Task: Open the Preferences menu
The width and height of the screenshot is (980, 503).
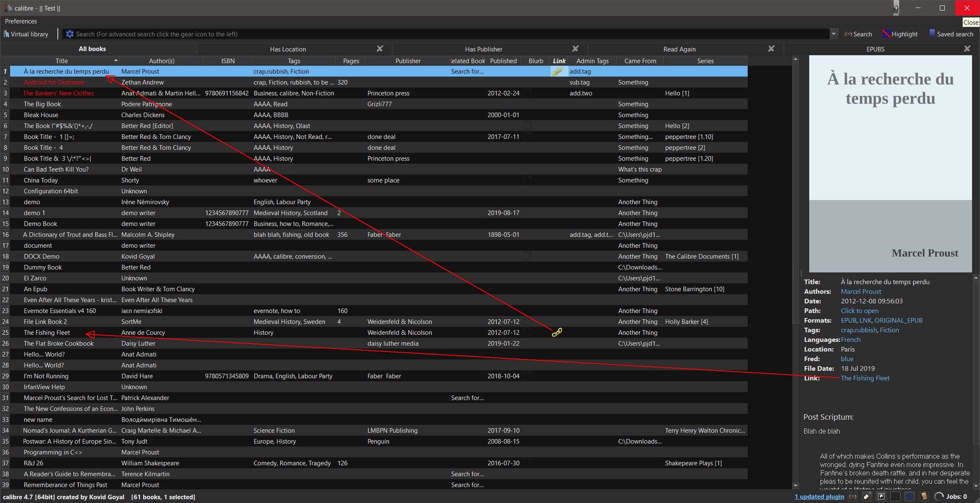Action: coord(21,21)
